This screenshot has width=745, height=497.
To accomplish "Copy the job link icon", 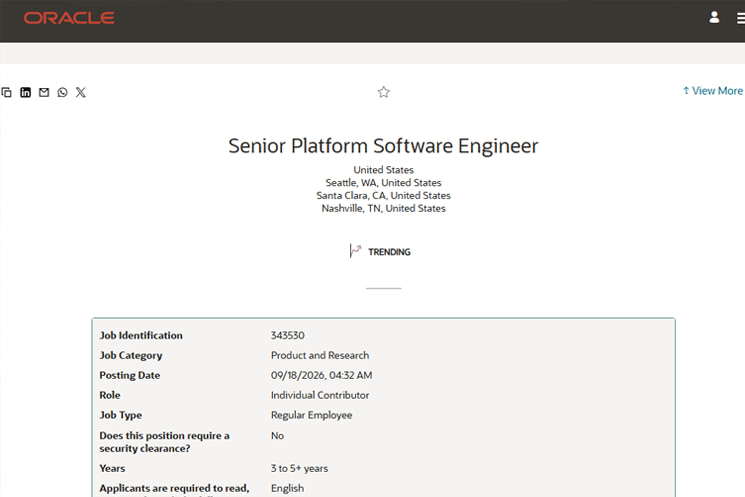I will [7, 92].
